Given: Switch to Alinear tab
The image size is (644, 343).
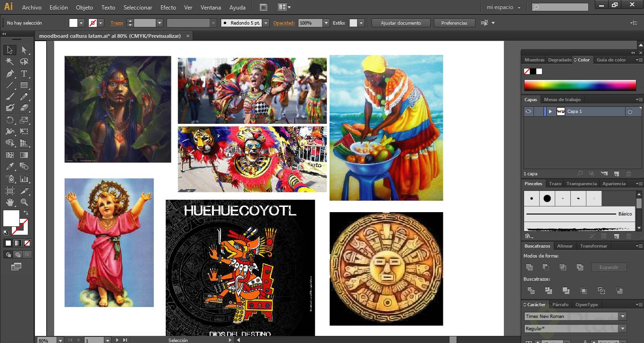Looking at the screenshot, I should click(565, 246).
